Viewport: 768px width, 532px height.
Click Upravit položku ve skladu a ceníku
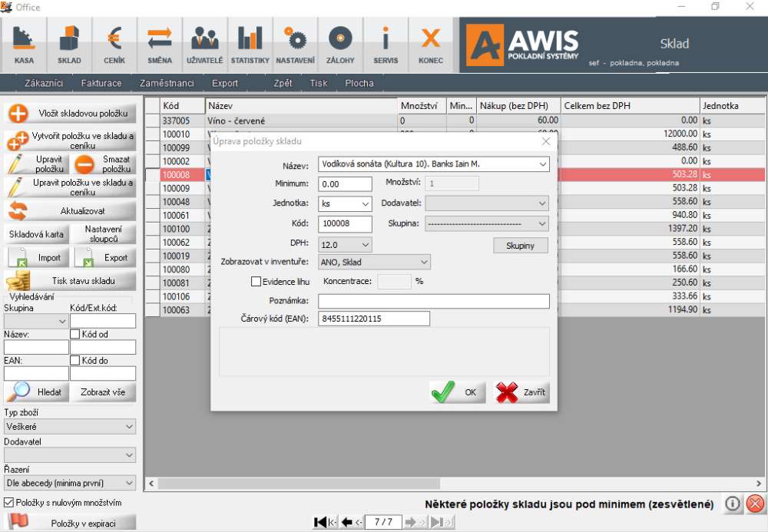[71, 187]
